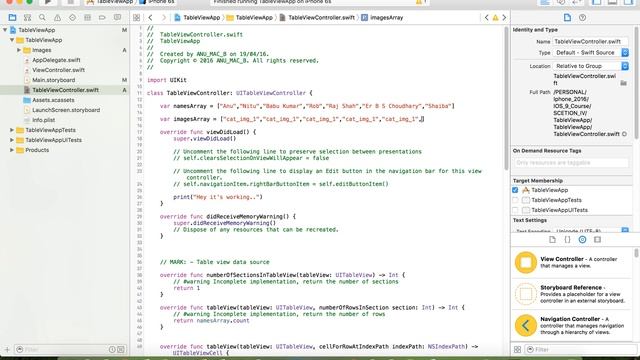
Task: Open LaunchScreen.storyboard file
Action: pyautogui.click(x=66, y=110)
